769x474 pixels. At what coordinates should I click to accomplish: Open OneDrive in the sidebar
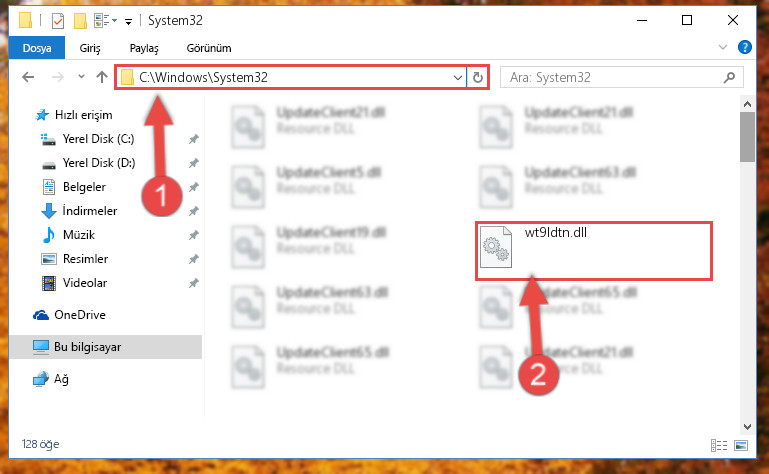click(80, 315)
